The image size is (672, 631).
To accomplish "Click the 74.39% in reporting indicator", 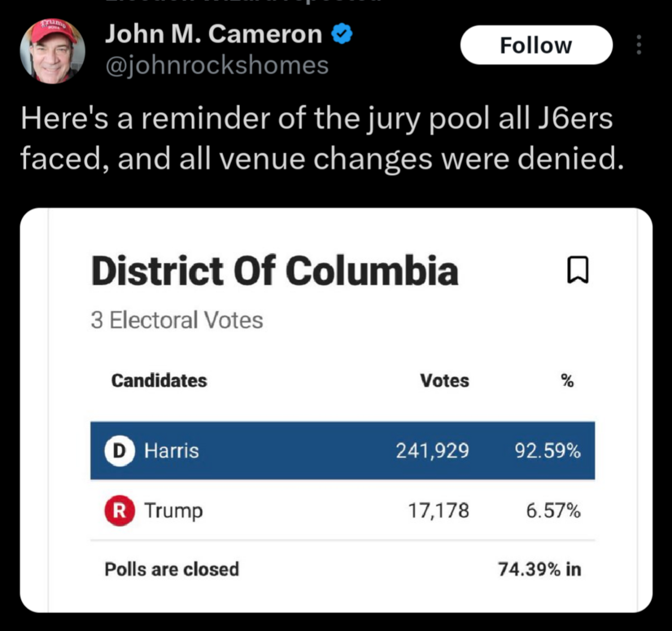I will tap(539, 569).
